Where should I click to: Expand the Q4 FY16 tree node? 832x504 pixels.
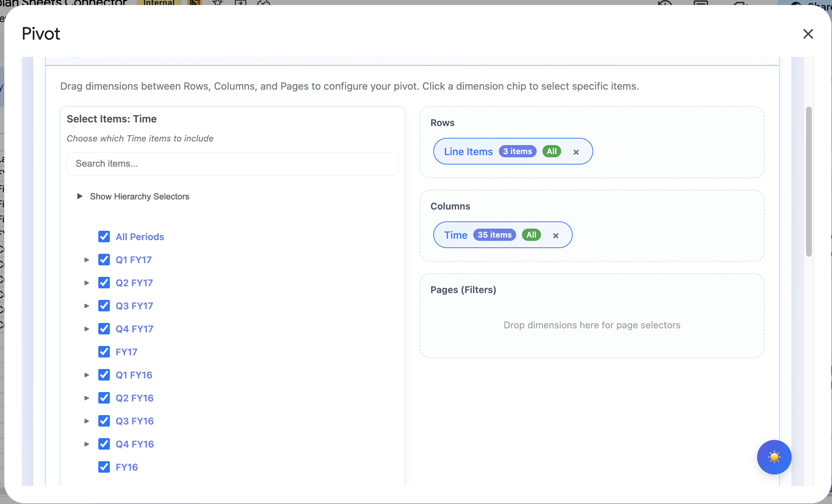(86, 444)
